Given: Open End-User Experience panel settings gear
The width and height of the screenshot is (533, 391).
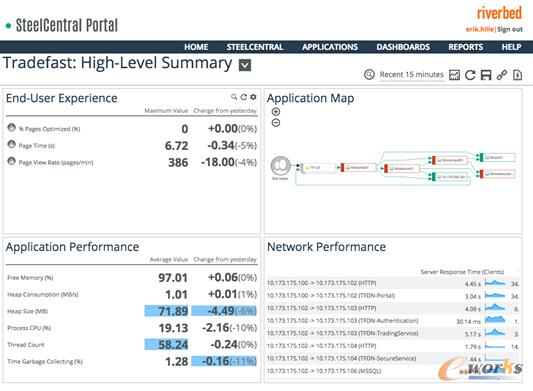Looking at the screenshot, I should pos(253,97).
